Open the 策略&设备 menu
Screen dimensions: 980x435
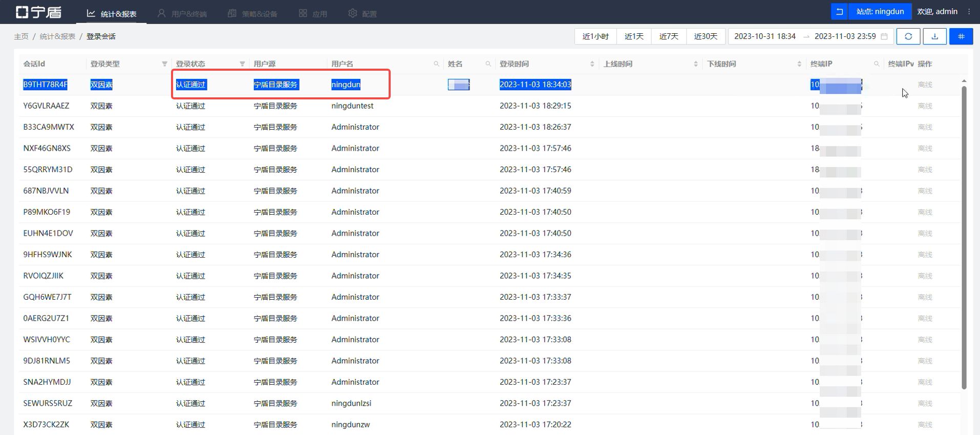pos(252,13)
